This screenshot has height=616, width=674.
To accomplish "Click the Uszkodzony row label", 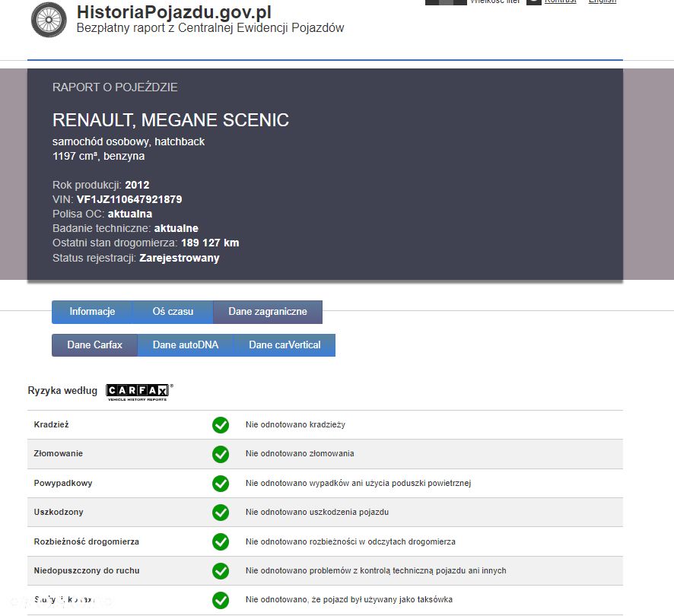I will click(59, 513).
